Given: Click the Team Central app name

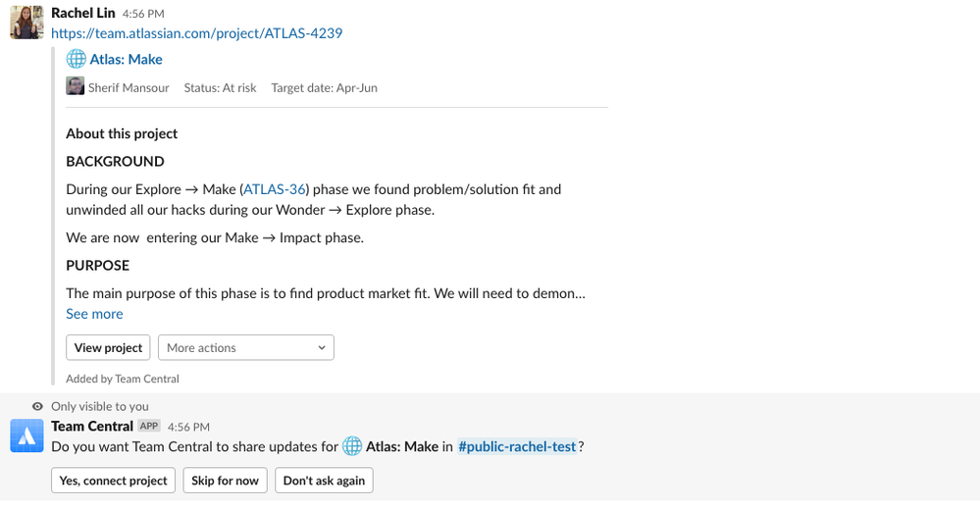Looking at the screenshot, I should [x=92, y=427].
